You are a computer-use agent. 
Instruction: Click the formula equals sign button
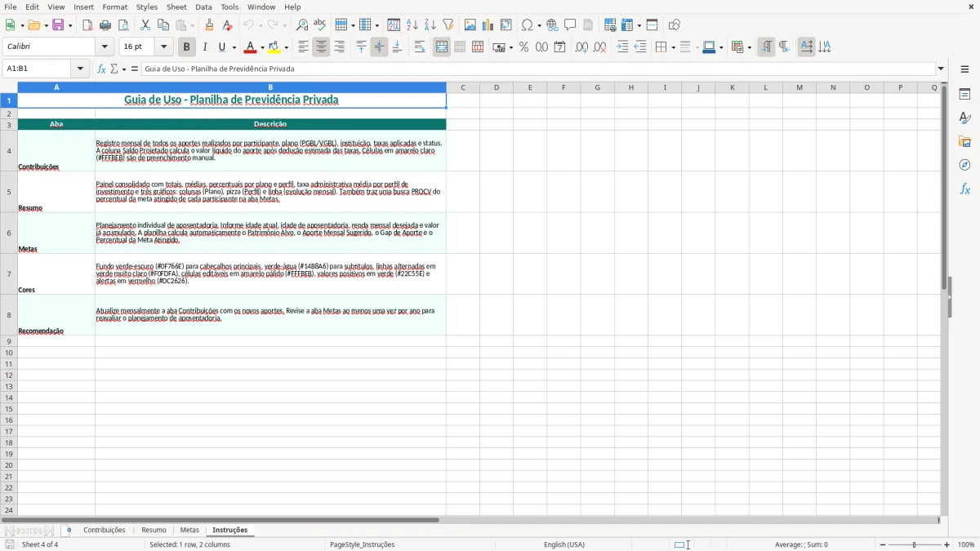click(135, 69)
